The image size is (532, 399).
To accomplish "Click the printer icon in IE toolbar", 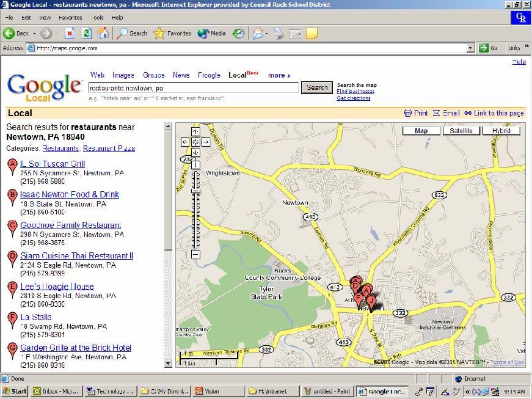I will (x=278, y=33).
